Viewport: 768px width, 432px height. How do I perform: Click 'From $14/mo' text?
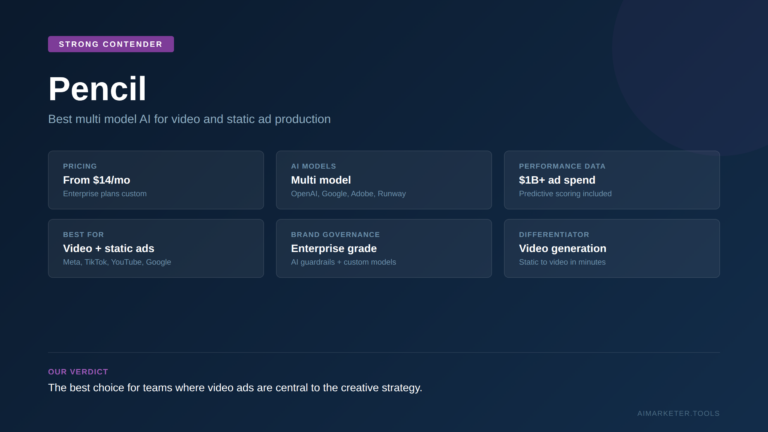(96, 180)
